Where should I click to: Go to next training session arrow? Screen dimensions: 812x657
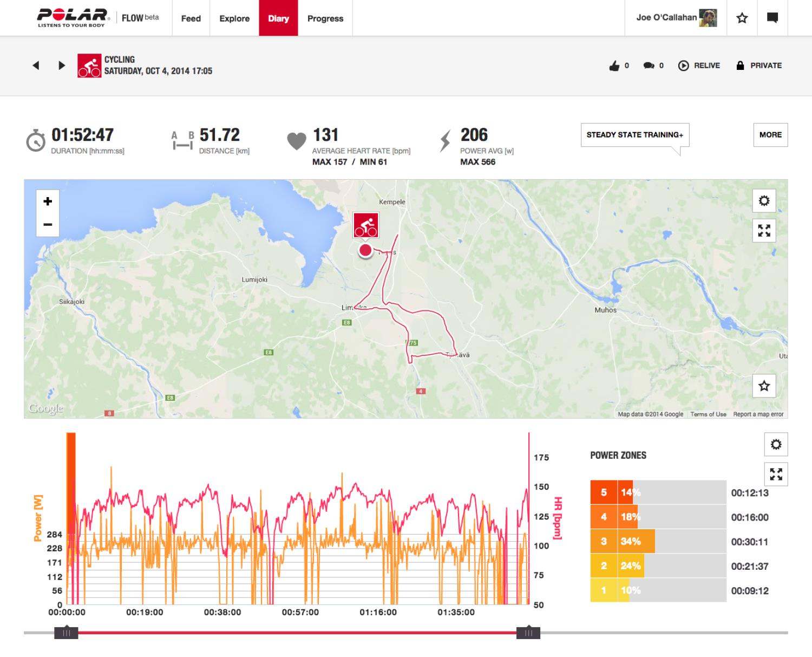pyautogui.click(x=62, y=66)
